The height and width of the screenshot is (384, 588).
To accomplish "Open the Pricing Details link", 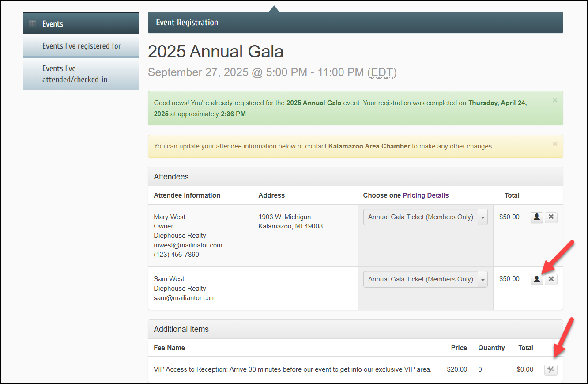I will (426, 195).
